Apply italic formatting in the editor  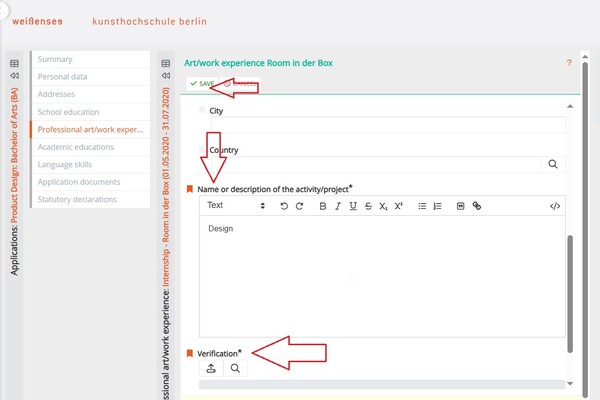[338, 206]
